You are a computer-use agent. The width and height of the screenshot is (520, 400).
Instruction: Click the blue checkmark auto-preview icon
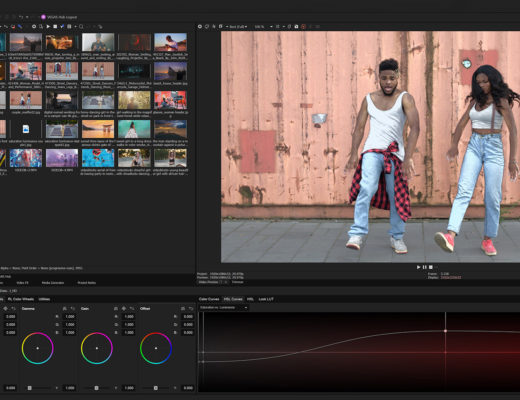click(x=62, y=26)
